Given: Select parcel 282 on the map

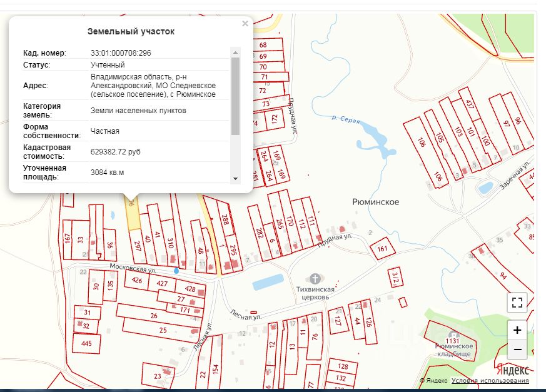Looking at the screenshot, I should coord(259,233).
